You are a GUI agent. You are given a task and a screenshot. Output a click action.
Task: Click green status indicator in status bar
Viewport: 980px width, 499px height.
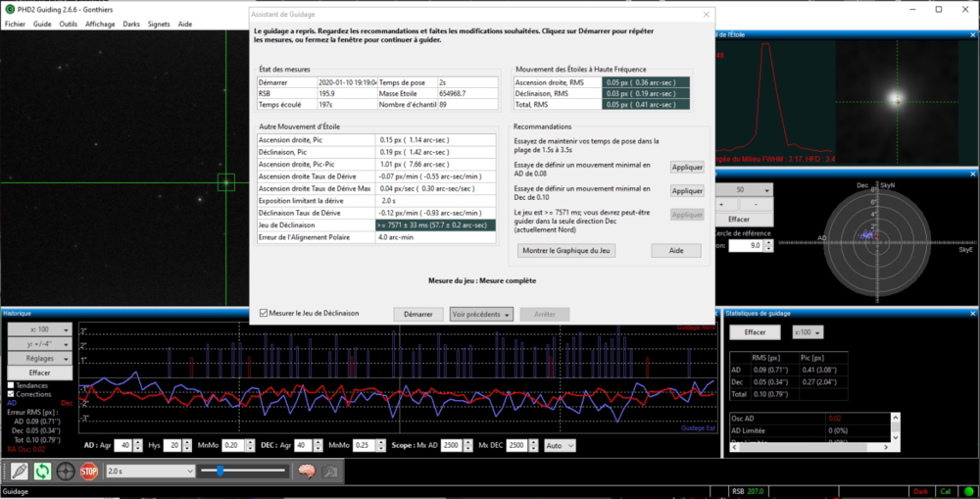click(x=969, y=491)
